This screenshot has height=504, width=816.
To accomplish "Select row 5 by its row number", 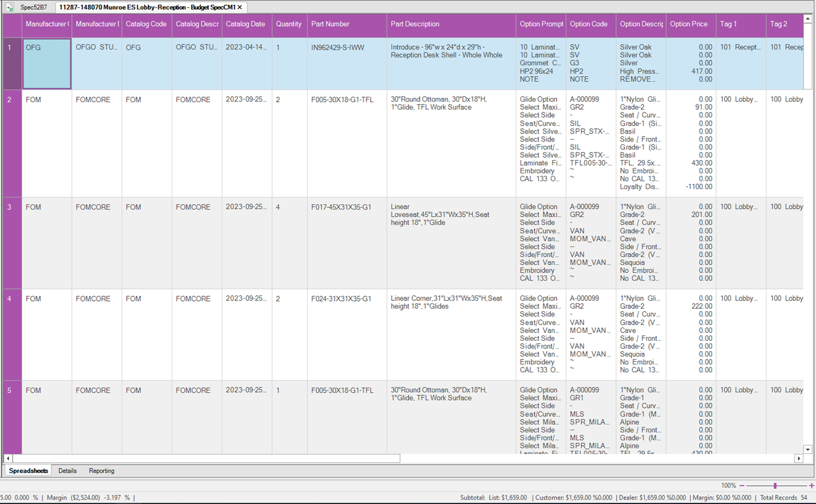I will 12,417.
